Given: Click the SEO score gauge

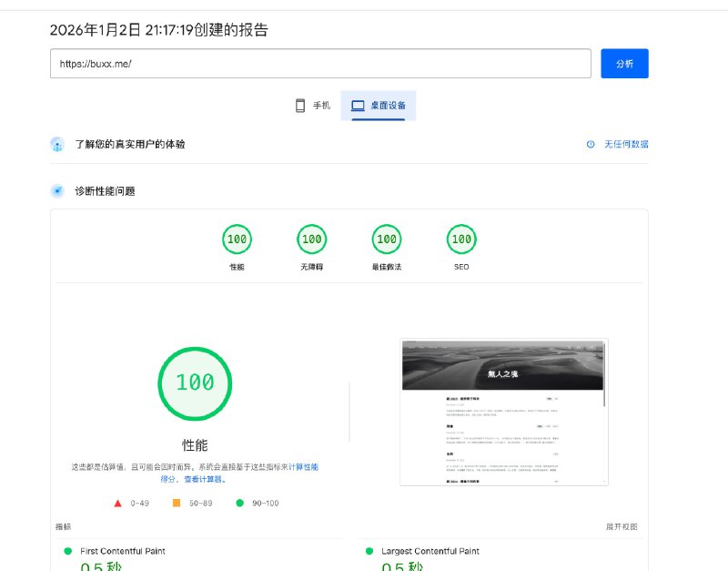Looking at the screenshot, I should [461, 240].
